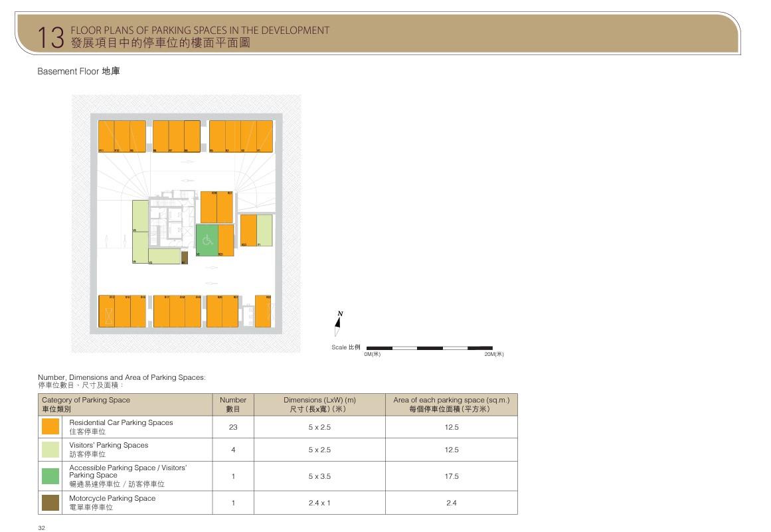
Task: Click the wheelchair symbol on the green parking space
Action: pos(207,240)
